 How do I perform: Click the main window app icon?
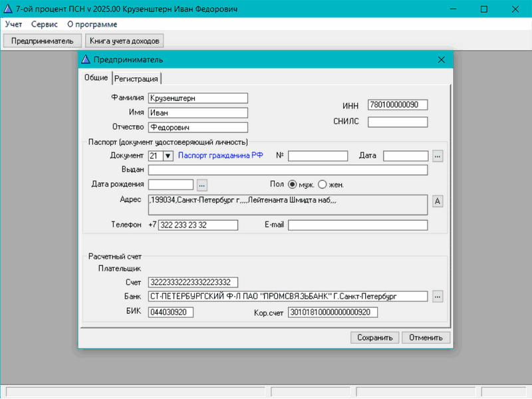coord(9,9)
